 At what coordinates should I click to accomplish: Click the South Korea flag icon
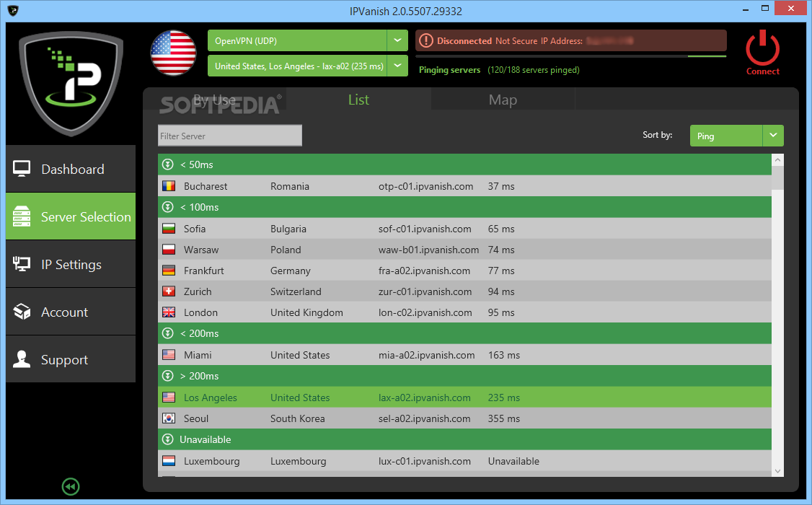169,418
